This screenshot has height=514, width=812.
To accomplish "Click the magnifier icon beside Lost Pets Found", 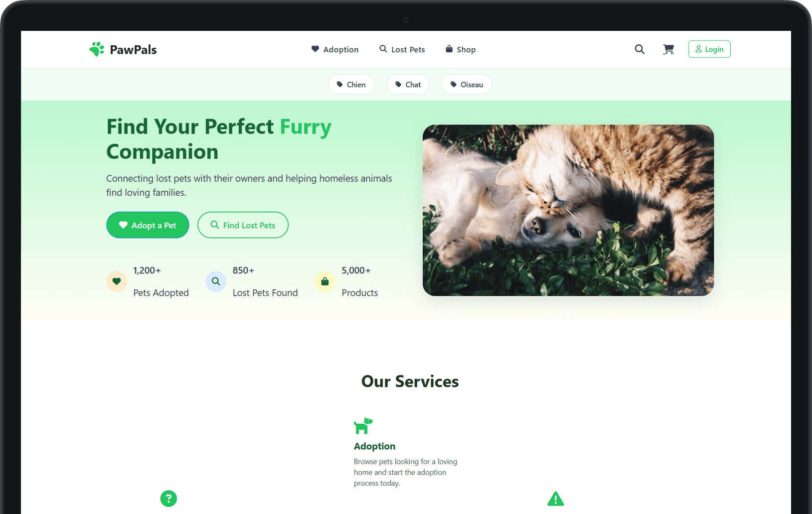I will pyautogui.click(x=216, y=281).
